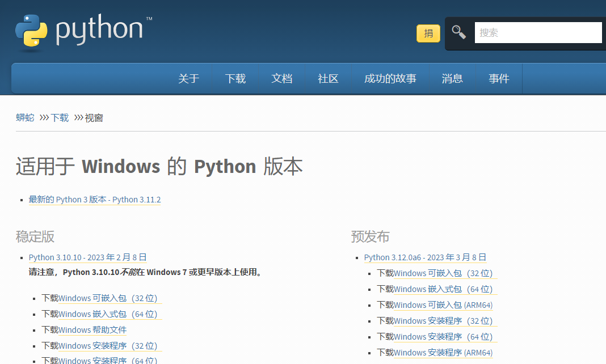Viewport: 606px width, 364px height.
Task: Focus the 搜索 search input field
Action: [537, 33]
